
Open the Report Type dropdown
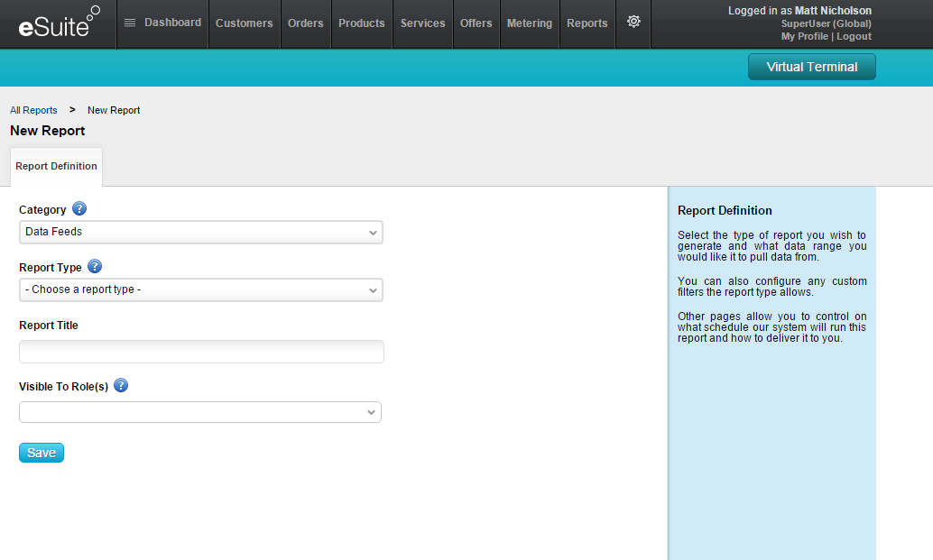click(x=200, y=290)
